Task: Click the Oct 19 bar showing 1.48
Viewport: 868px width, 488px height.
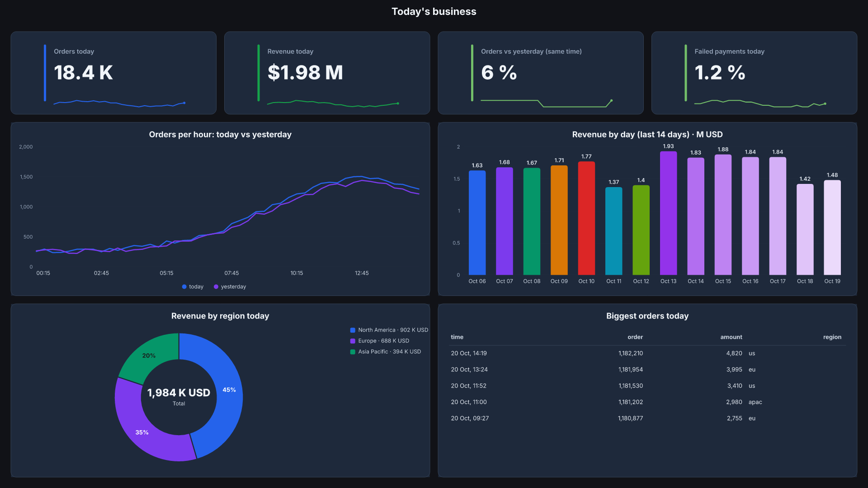Action: [x=832, y=227]
